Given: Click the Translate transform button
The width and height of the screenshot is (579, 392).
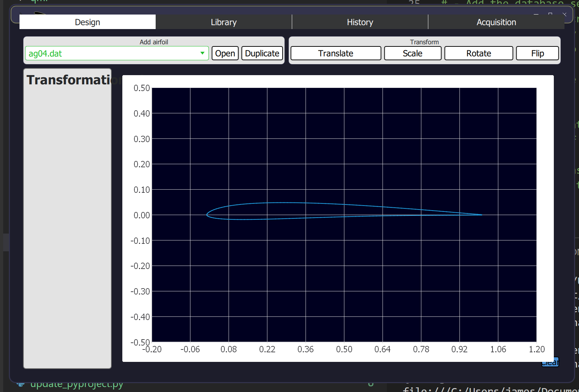Looking at the screenshot, I should pos(336,53).
